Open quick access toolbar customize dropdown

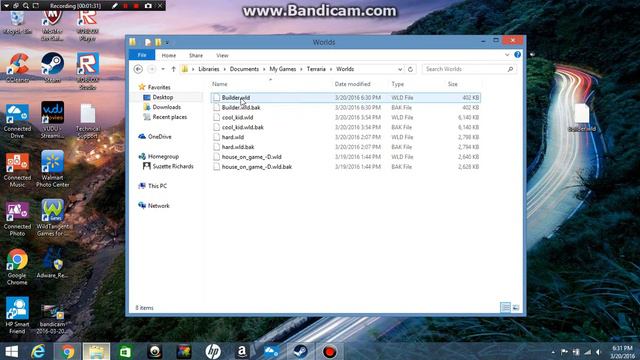(x=167, y=42)
